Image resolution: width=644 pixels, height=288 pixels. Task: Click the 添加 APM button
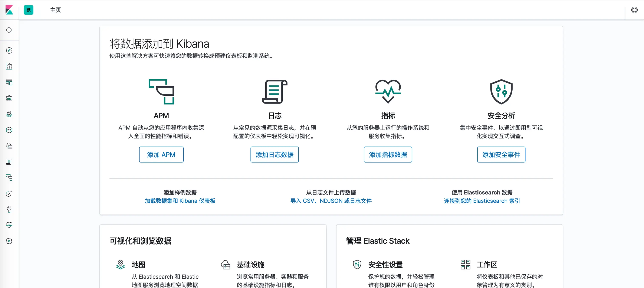161,154
